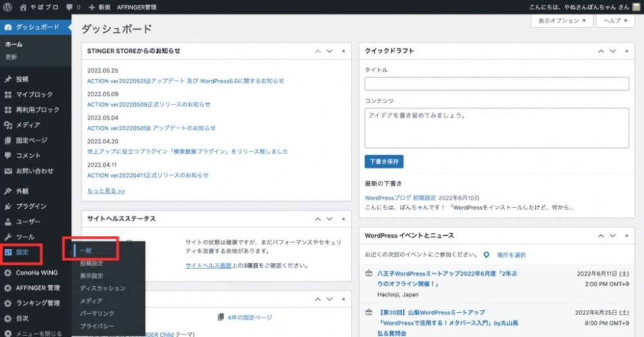Open AFFINGER管理 in the admin bar
This screenshot has width=644, height=337.
point(137,7)
